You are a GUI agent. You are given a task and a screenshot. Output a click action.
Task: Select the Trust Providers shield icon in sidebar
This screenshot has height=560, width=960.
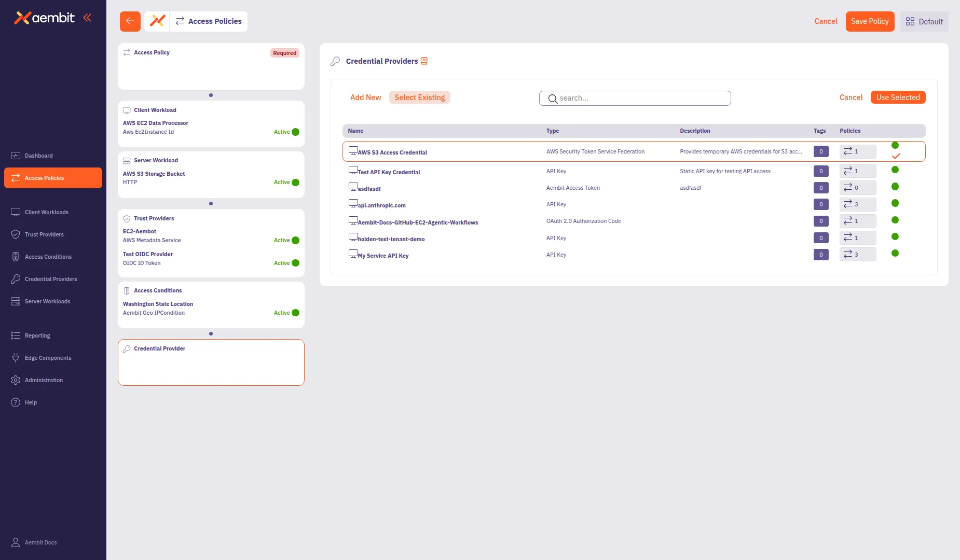click(x=16, y=234)
